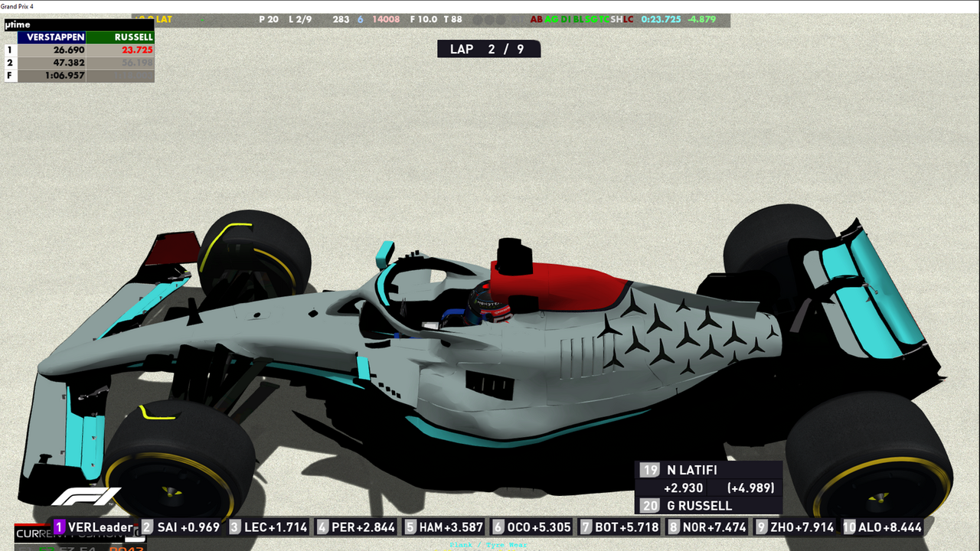Click the F1 logo
The image size is (980, 551).
click(x=86, y=497)
